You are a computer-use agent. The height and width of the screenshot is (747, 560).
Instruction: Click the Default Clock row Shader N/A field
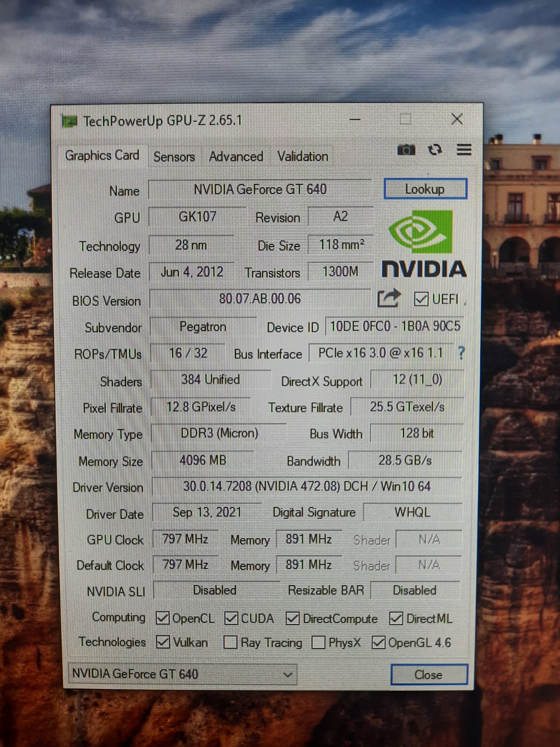click(x=429, y=565)
